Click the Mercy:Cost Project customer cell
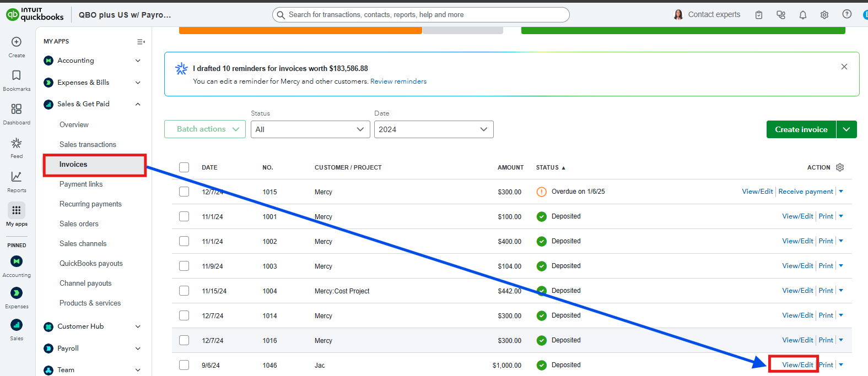This screenshot has height=376, width=868. pos(342,291)
